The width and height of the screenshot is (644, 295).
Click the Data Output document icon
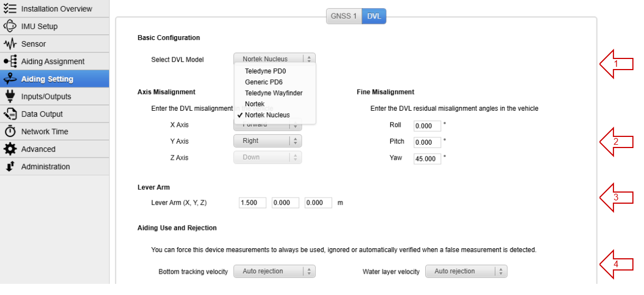click(10, 114)
